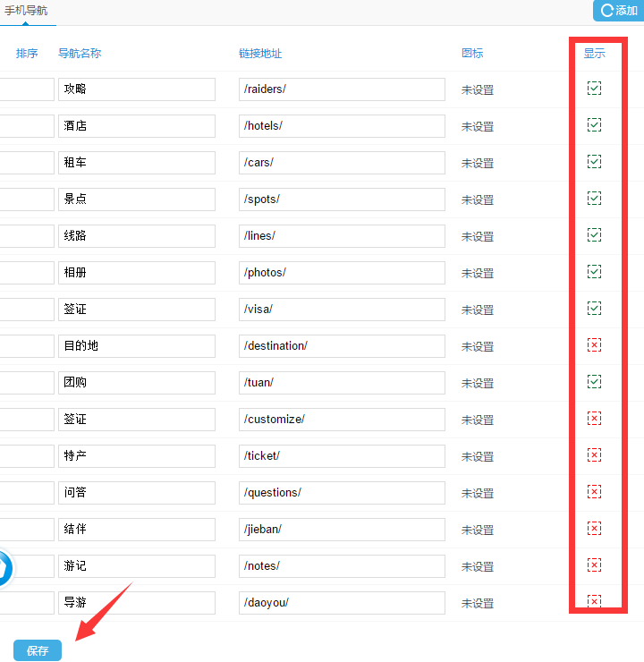Set icon for 景点 row via 未设置

pyautogui.click(x=478, y=199)
